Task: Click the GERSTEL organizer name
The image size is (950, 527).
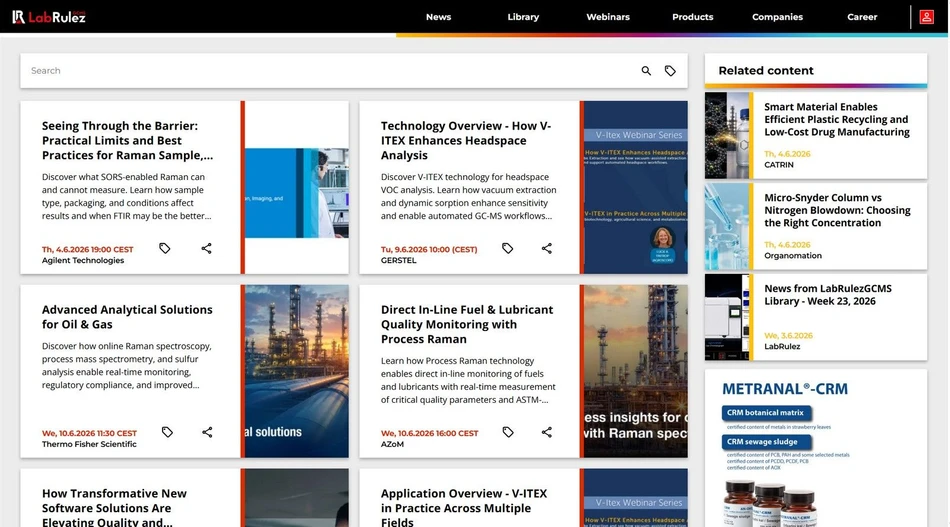Action: [x=398, y=260]
